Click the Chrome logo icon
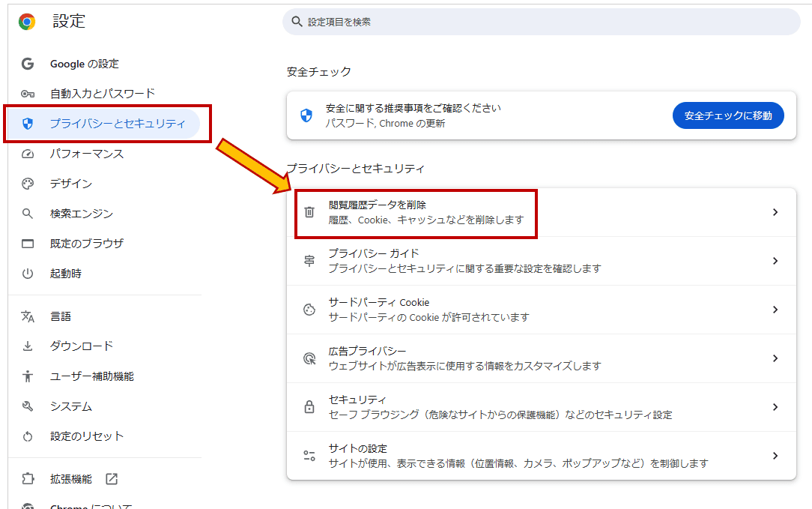 pyautogui.click(x=27, y=22)
